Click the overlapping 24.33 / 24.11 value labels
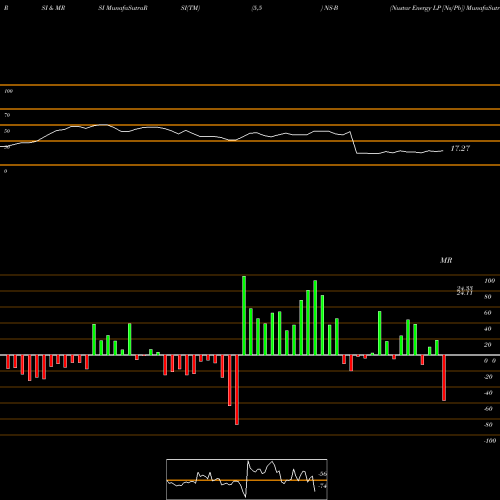The image size is (500, 500). 465,291
